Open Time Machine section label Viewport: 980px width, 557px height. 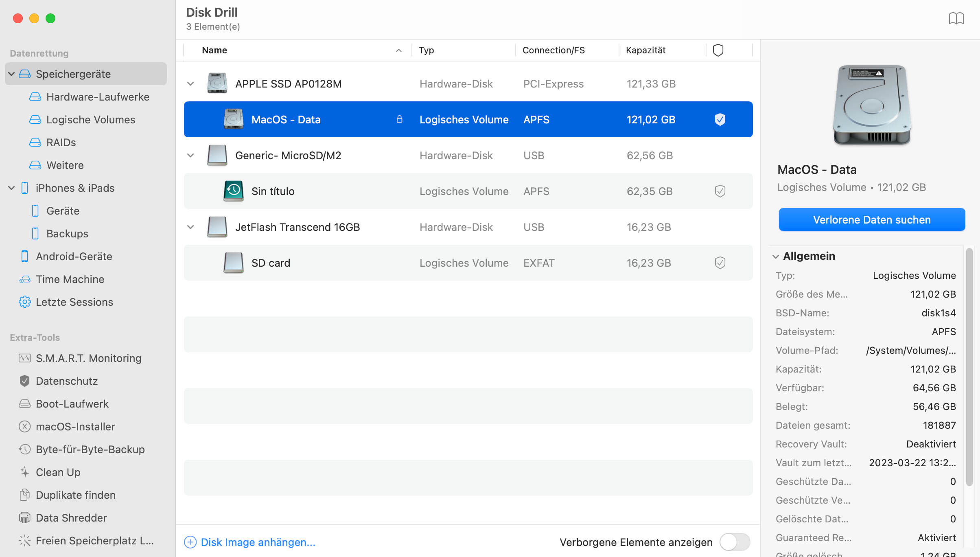coord(70,279)
